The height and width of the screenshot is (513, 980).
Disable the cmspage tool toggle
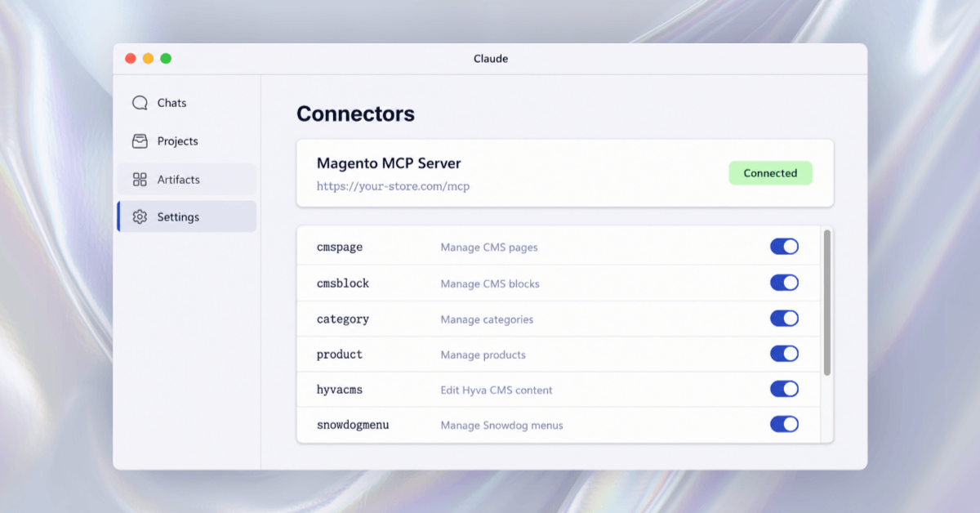[784, 247]
